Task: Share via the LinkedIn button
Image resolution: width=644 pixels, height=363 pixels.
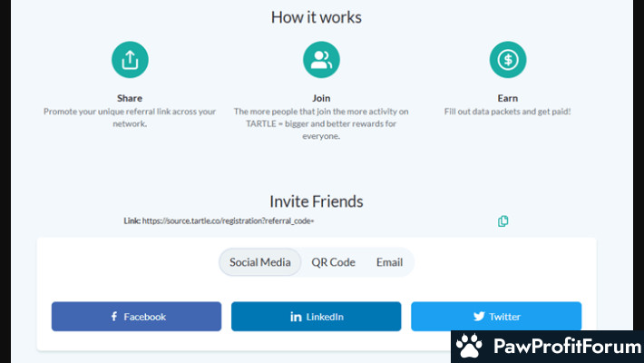Action: click(x=316, y=317)
